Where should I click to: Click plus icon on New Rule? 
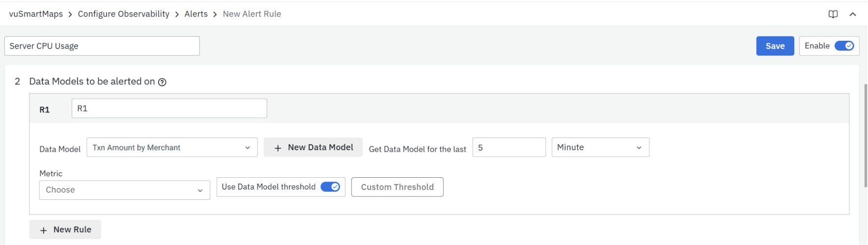coord(44,230)
